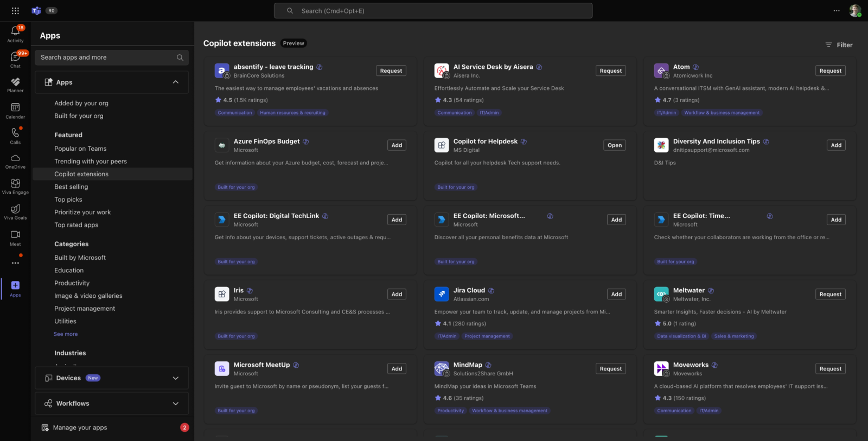The height and width of the screenshot is (441, 868).
Task: Click the Diversity And Inclusion Tips icon
Action: [x=661, y=145]
